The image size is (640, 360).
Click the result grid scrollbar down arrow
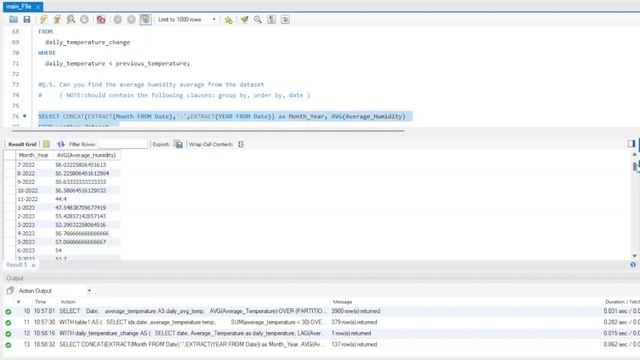click(635, 256)
